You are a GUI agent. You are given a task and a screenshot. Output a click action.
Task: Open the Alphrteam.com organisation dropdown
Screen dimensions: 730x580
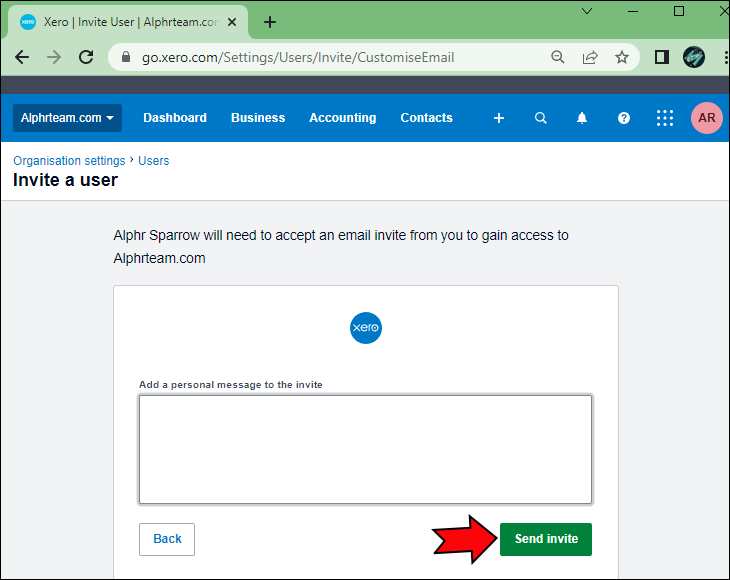coord(68,118)
